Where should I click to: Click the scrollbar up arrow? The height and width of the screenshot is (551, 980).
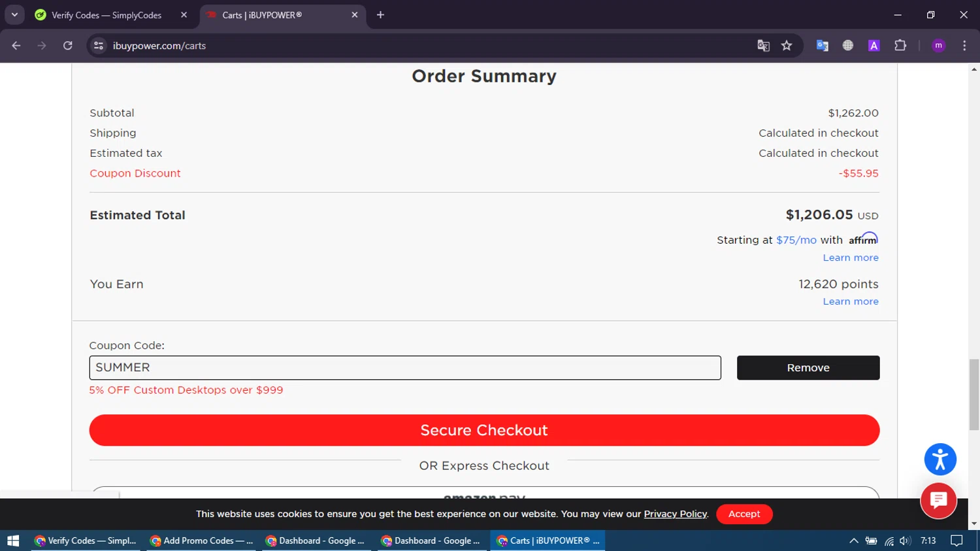[974, 69]
